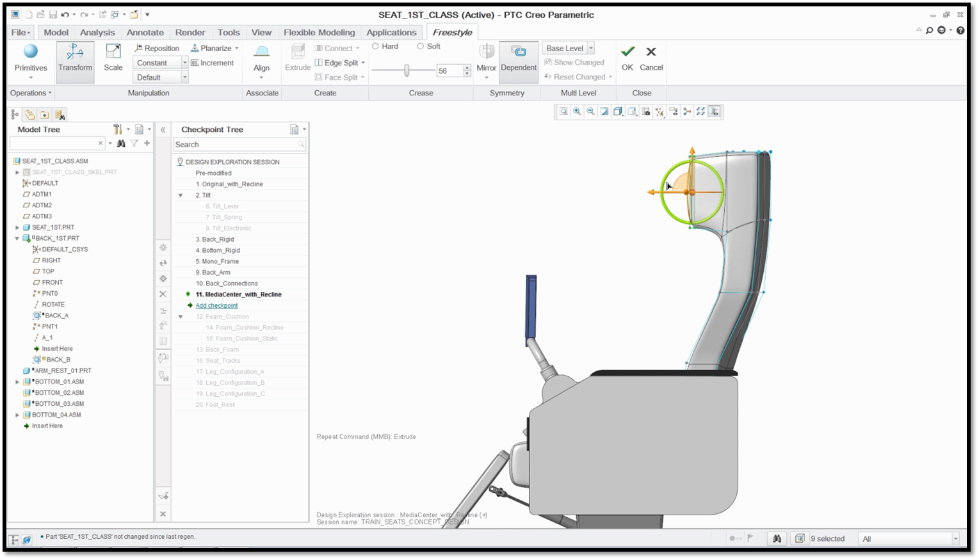This screenshot has width=979, height=560.
Task: Select the Scale tool
Action: [x=113, y=59]
